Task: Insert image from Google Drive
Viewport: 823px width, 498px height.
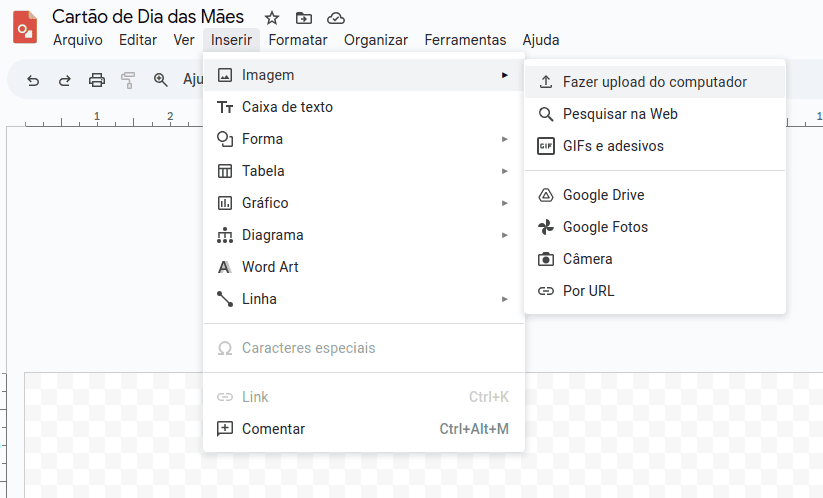Action: 655,195
